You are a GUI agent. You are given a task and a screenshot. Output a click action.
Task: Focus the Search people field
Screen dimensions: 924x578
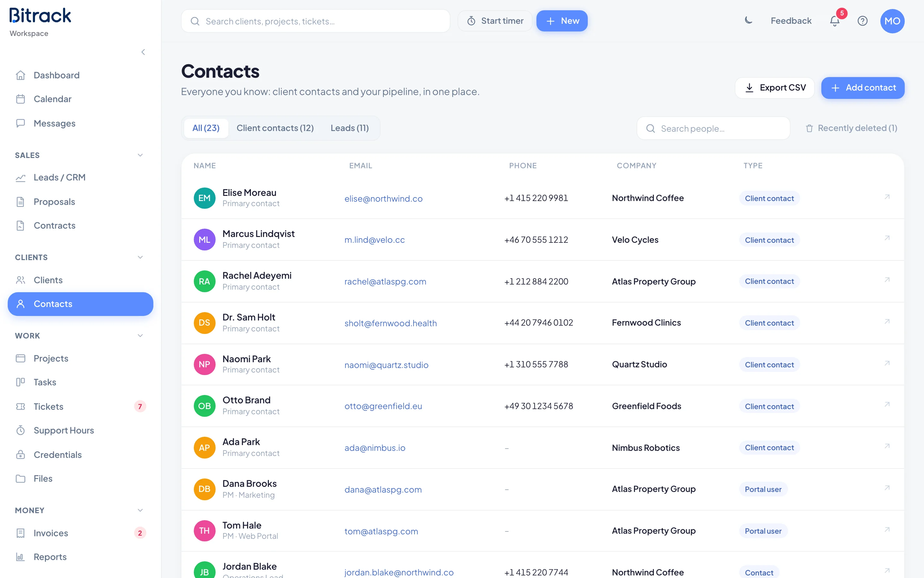click(x=713, y=128)
